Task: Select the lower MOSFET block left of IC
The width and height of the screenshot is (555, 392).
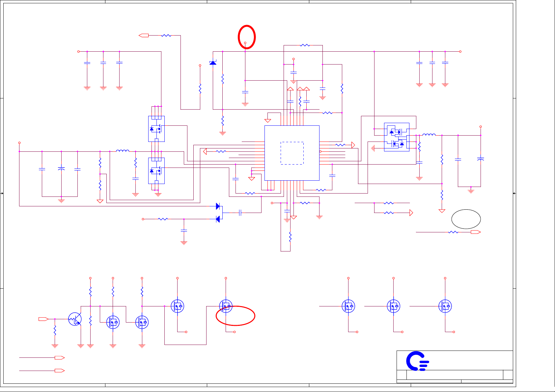Action: 156,170
